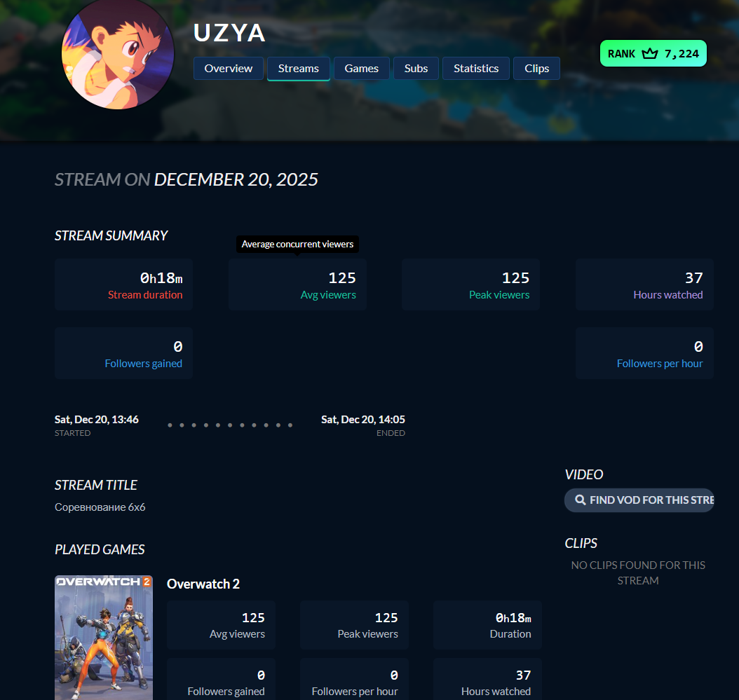Click the Avg viewers summary card
Viewport: 739px width, 700px height.
(x=297, y=284)
